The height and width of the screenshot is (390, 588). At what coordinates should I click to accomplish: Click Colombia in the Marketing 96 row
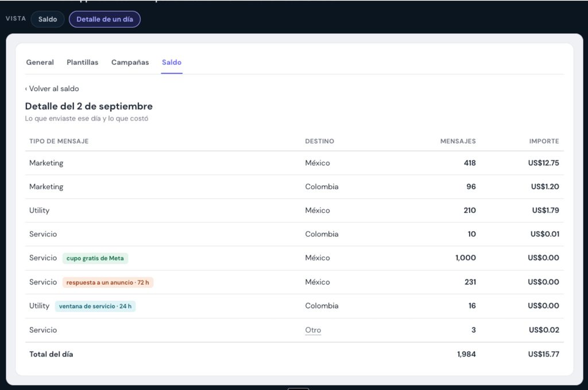click(x=322, y=186)
